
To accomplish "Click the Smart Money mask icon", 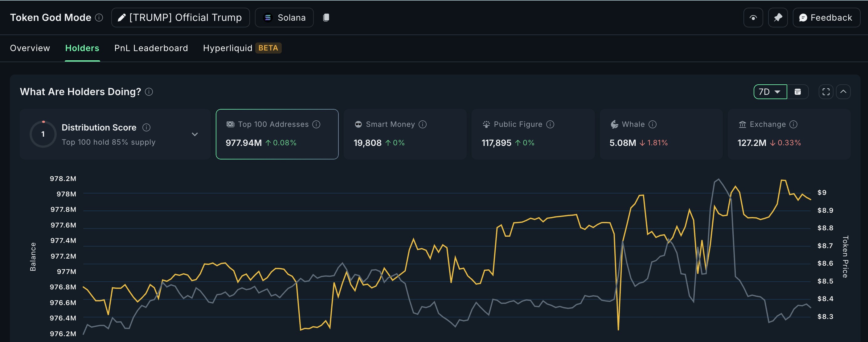I will pyautogui.click(x=358, y=125).
